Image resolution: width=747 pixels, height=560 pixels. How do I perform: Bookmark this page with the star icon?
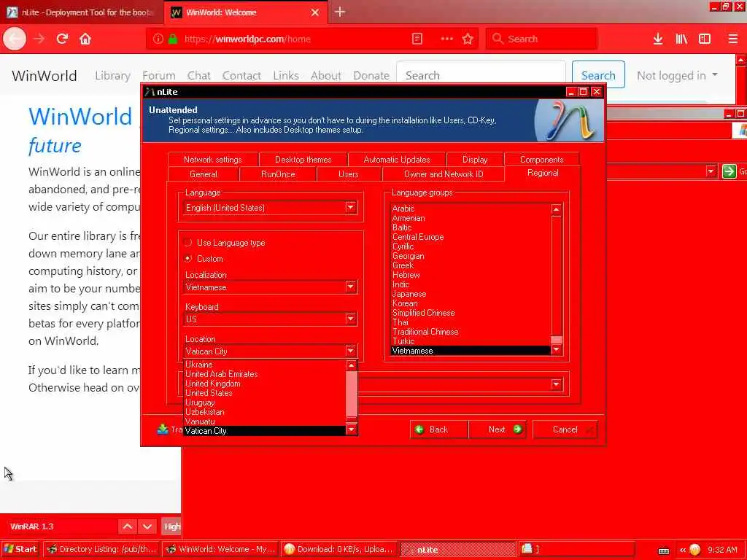(x=468, y=39)
